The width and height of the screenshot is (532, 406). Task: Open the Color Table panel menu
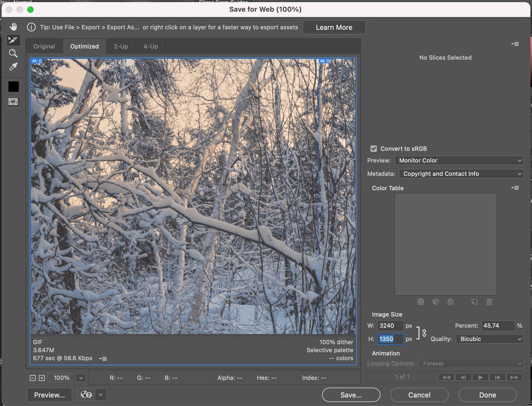[x=515, y=188]
